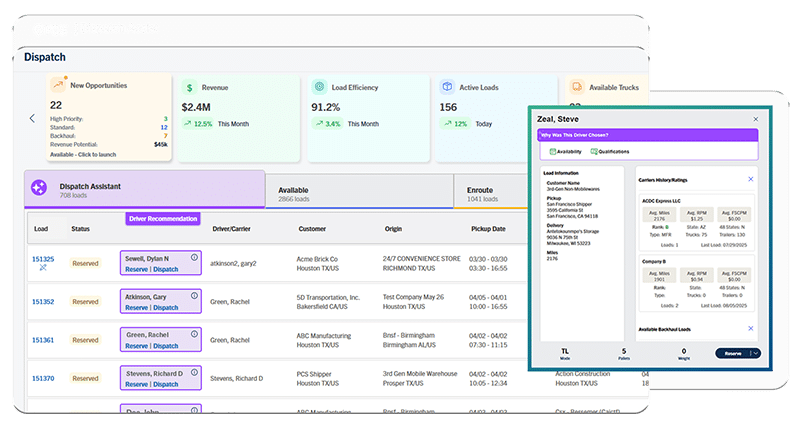Select the Qualifications tab in driver panel
The width and height of the screenshot is (800, 427).
coord(610,152)
